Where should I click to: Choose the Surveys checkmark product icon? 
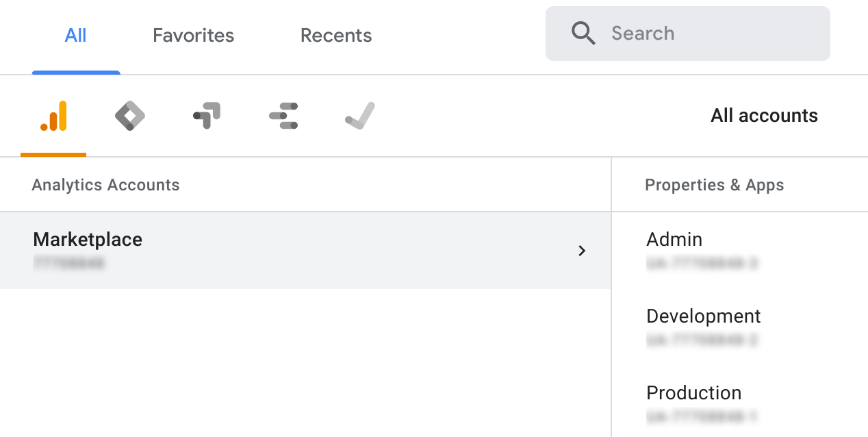click(x=360, y=116)
